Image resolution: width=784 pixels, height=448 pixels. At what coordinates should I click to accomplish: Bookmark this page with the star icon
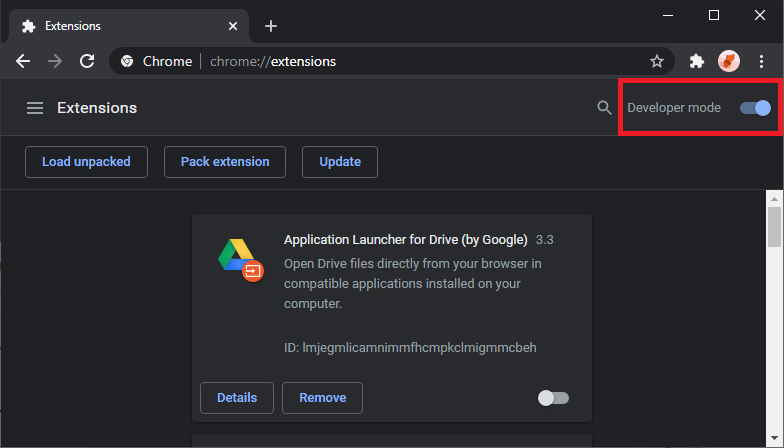tap(656, 61)
